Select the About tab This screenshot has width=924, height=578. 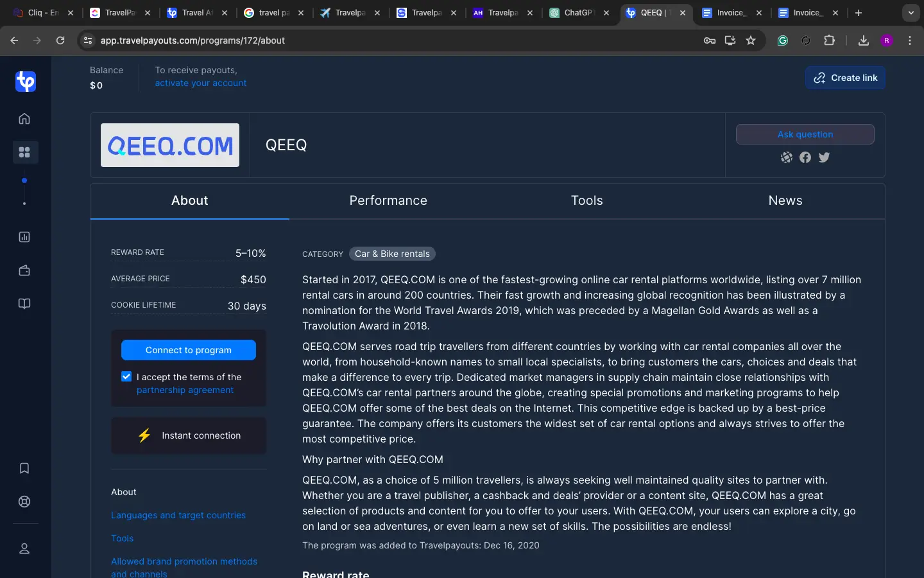point(190,200)
